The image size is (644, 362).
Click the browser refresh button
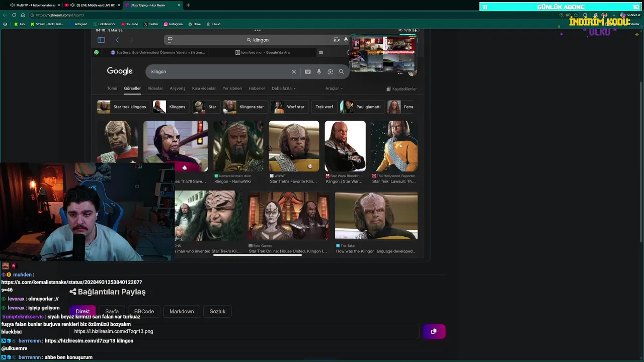[x=14, y=15]
